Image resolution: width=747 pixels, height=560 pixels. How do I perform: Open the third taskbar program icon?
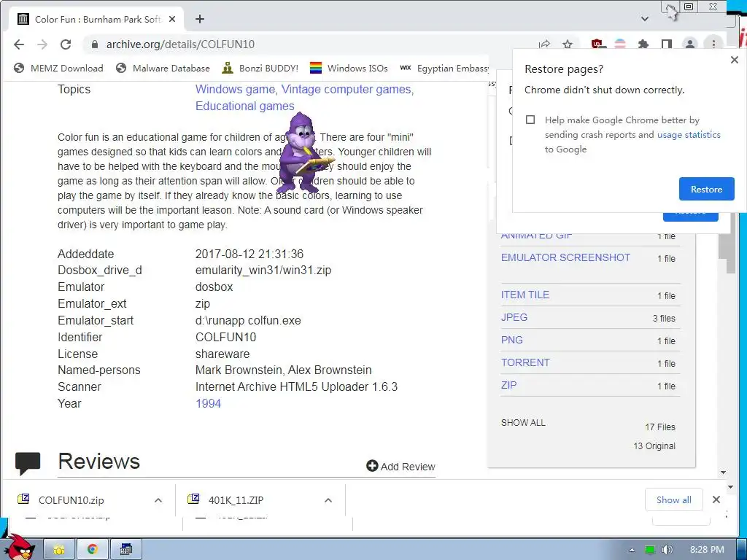(x=125, y=550)
